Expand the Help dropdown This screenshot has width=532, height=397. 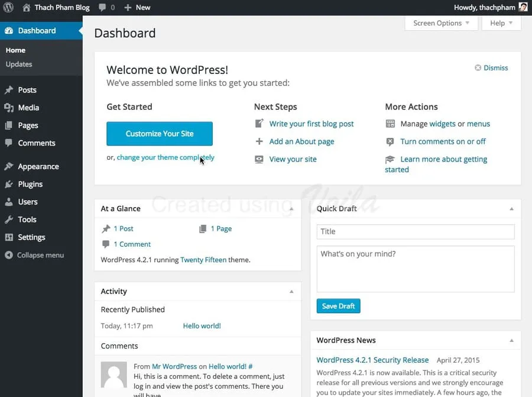(x=501, y=22)
